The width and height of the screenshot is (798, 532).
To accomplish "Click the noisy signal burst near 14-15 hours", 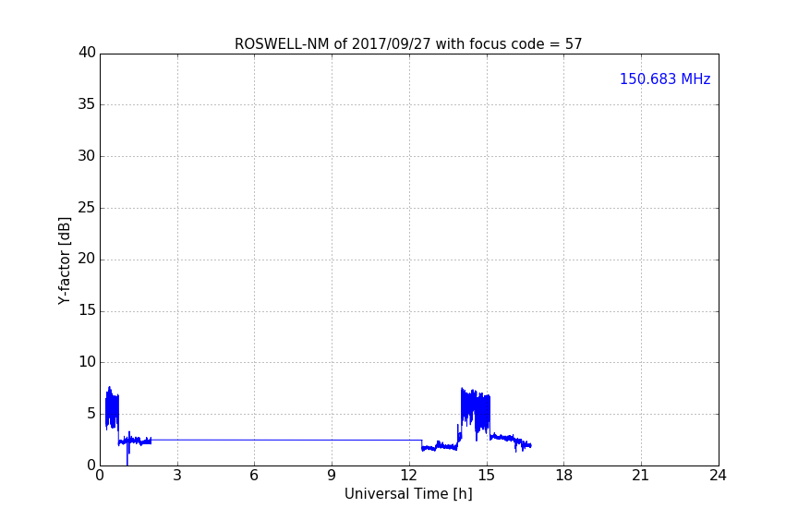I will 476,412.
